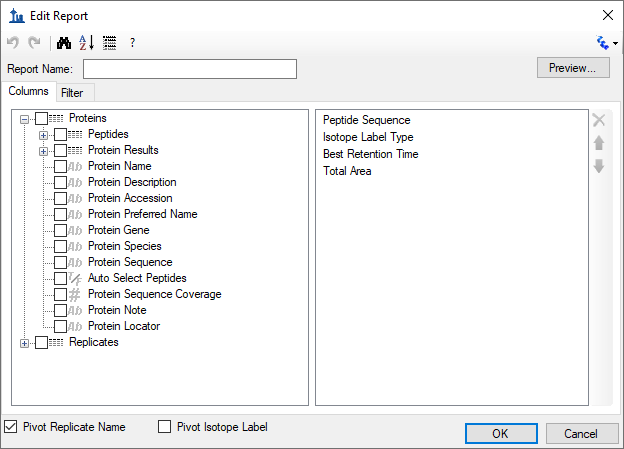Remove selected column with X icon
624x449 pixels.
point(599,120)
